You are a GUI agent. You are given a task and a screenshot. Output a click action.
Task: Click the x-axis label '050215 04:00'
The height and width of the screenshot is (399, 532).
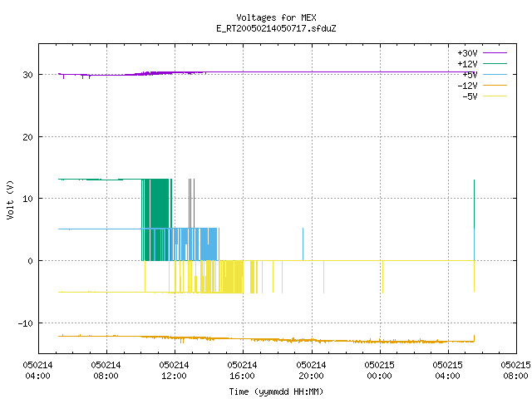[447, 370]
